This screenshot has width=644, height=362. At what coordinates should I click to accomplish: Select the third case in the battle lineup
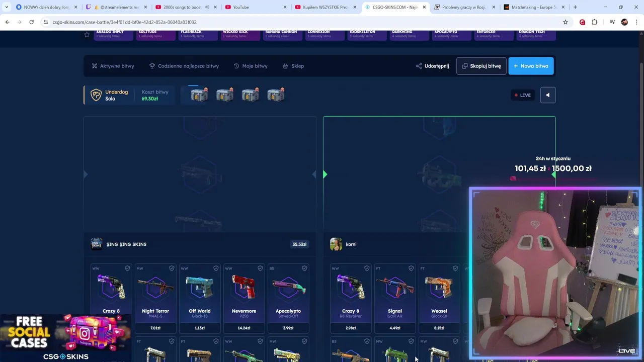click(250, 95)
